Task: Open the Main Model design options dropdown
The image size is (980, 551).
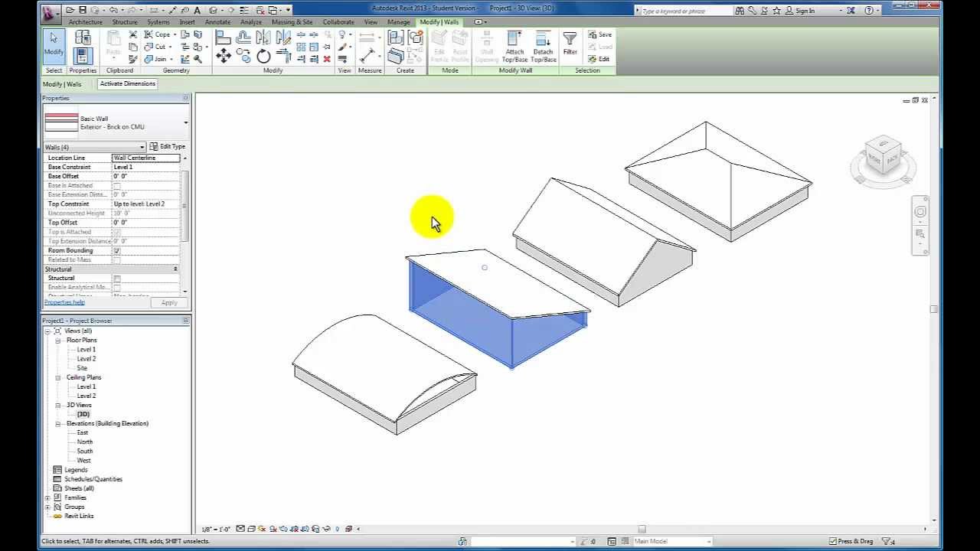Action: pos(672,541)
